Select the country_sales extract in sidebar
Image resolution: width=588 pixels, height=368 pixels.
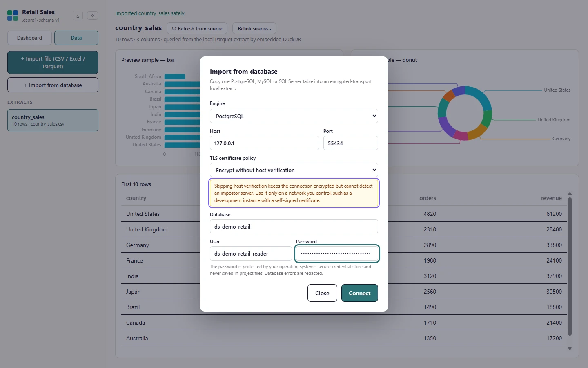pos(53,120)
